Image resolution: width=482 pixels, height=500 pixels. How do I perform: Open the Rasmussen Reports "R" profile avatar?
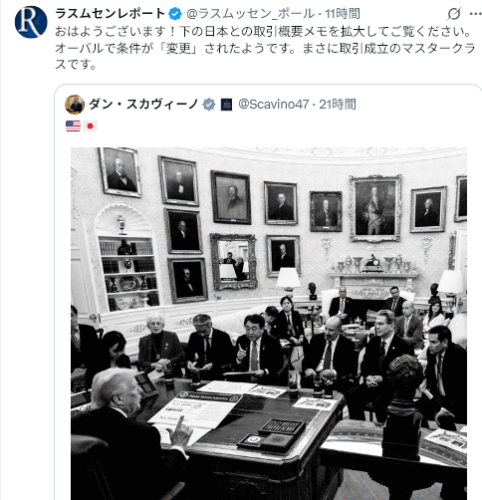31,22
